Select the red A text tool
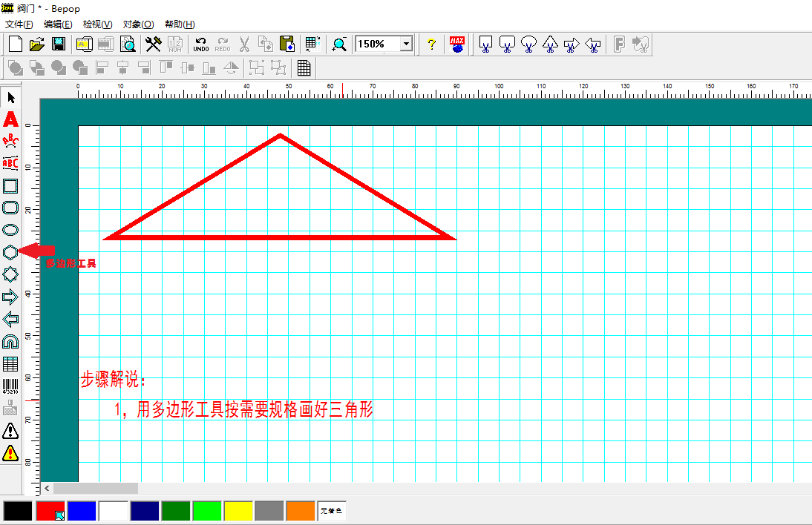This screenshot has width=812, height=525. pos(11,119)
